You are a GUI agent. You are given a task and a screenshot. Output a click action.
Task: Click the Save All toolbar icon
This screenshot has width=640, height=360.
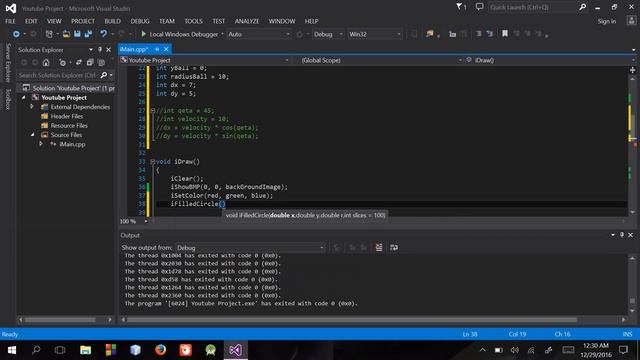[x=88, y=34]
